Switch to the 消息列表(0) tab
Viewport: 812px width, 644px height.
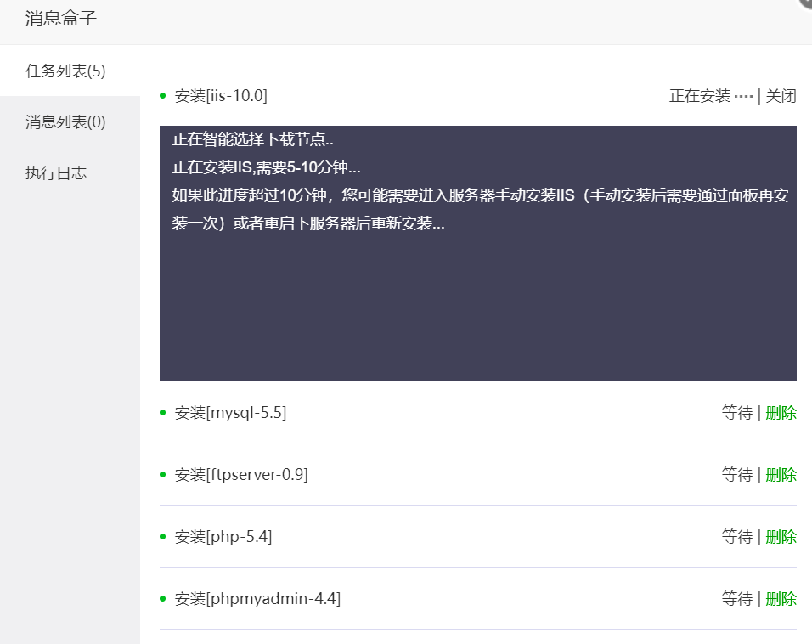70,122
